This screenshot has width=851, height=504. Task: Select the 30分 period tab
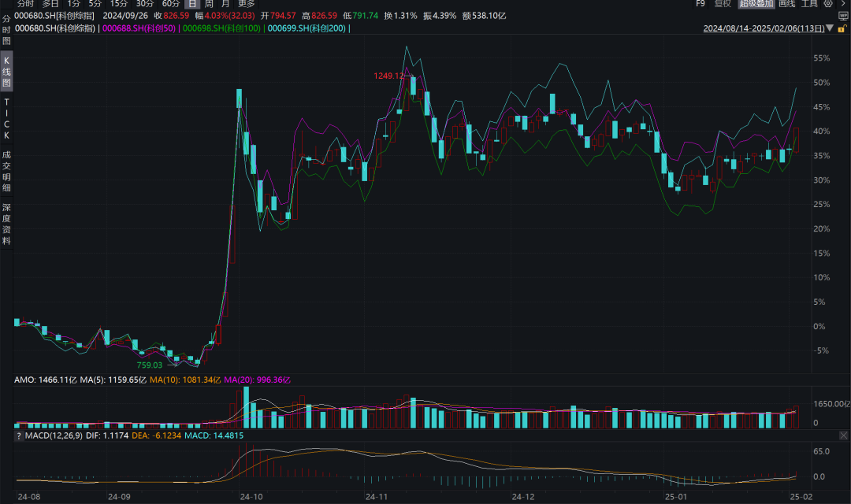145,4
